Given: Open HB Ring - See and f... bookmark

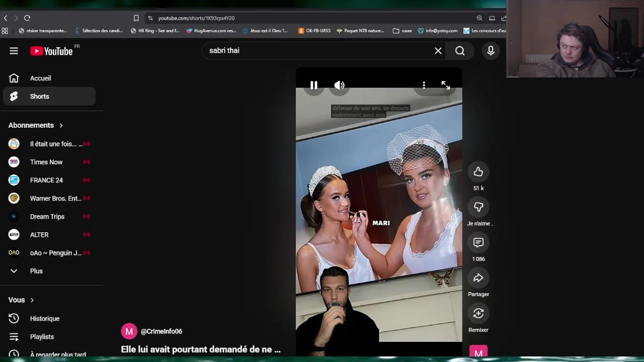Looking at the screenshot, I should (155, 31).
